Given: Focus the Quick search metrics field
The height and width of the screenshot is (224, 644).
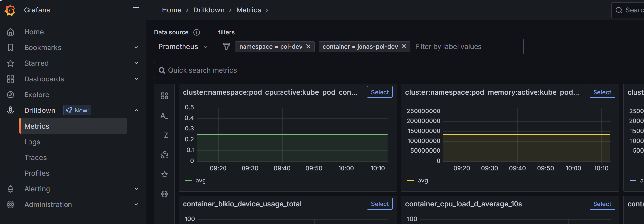Looking at the screenshot, I should point(399,70).
